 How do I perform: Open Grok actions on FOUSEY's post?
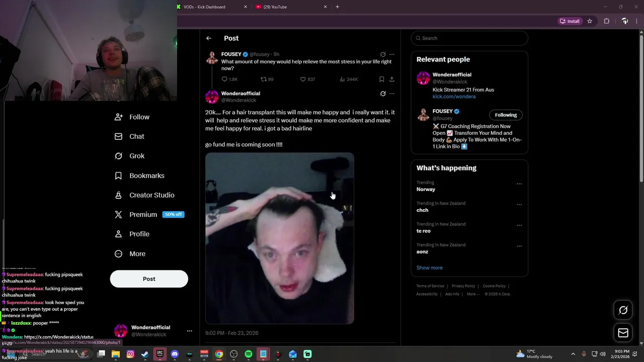pyautogui.click(x=383, y=54)
